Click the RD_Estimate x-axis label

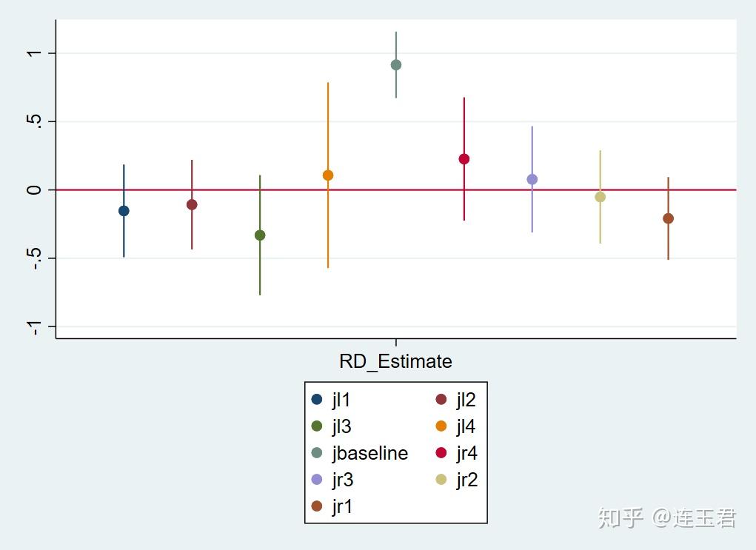[395, 361]
